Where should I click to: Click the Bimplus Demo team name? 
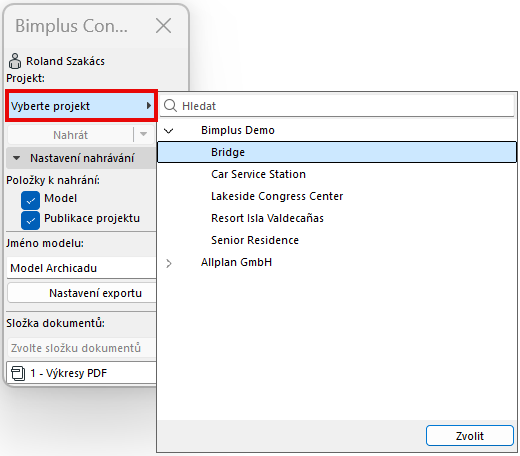tap(238, 130)
